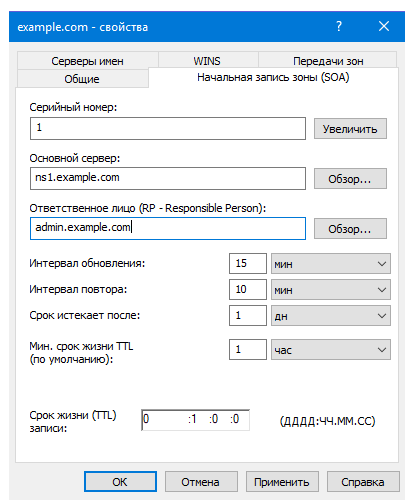This screenshot has width=408, height=500.
Task: Switch to the Серверы имен tab
Action: click(x=87, y=61)
